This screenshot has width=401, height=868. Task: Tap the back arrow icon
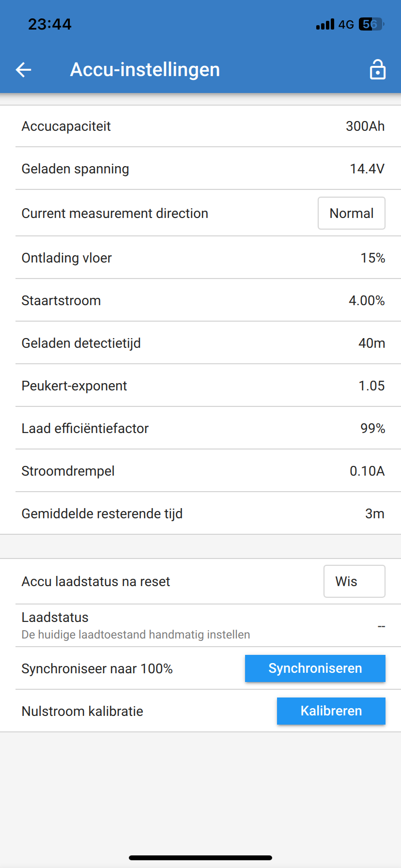coord(23,70)
